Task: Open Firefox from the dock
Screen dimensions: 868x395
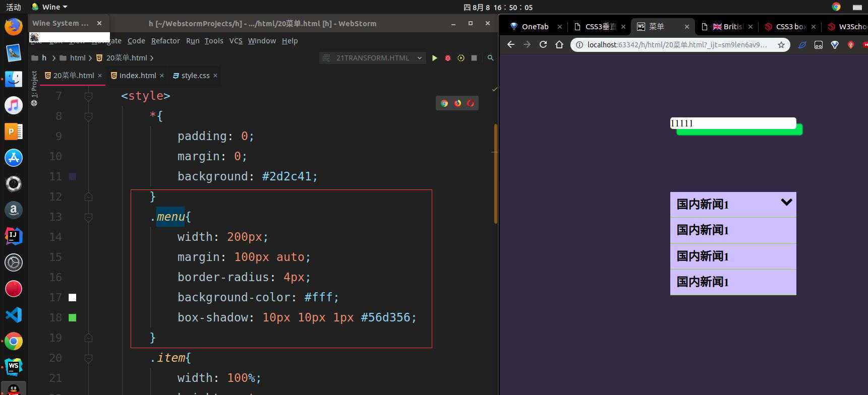Action: 14,26
